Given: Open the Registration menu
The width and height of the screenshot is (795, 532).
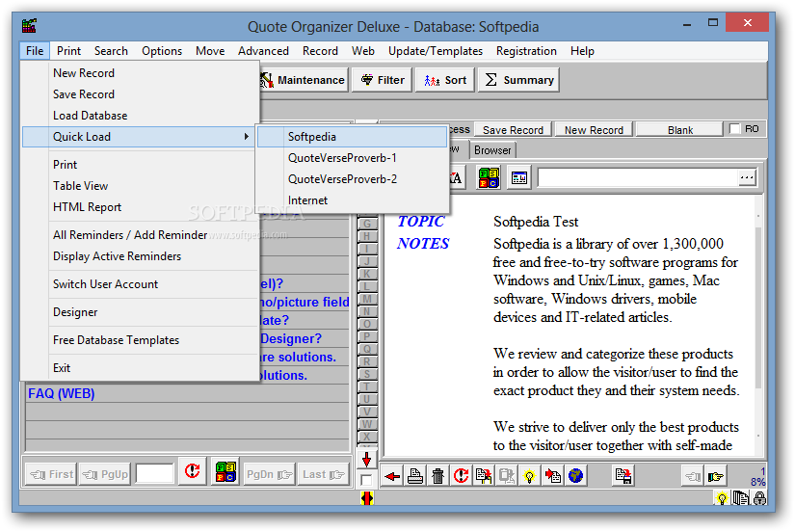Looking at the screenshot, I should pos(526,51).
